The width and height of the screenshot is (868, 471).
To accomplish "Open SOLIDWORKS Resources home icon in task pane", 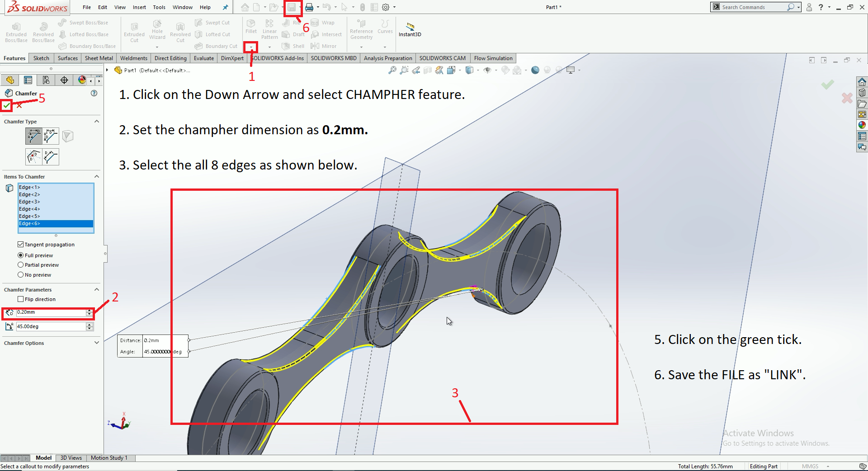I will (862, 82).
